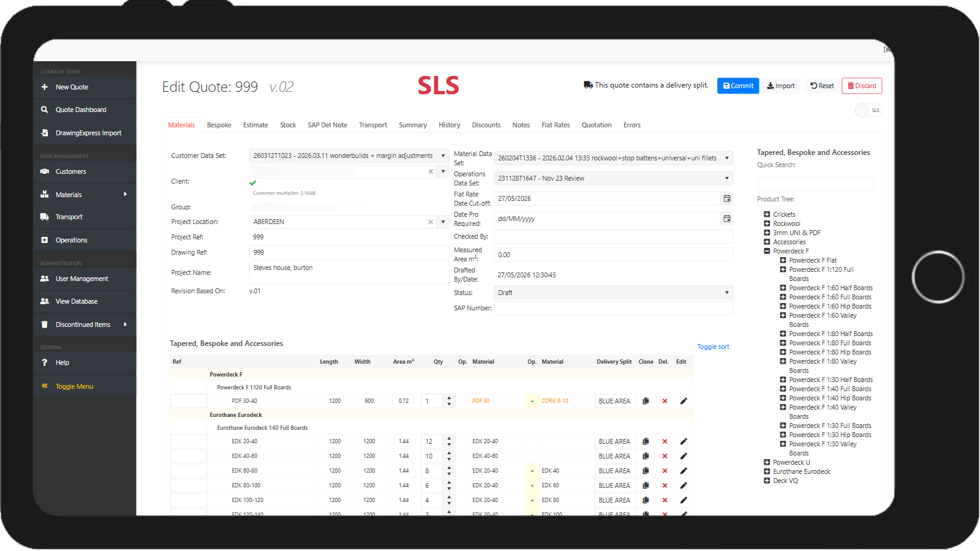Expand the Crickets product tree node

(767, 214)
